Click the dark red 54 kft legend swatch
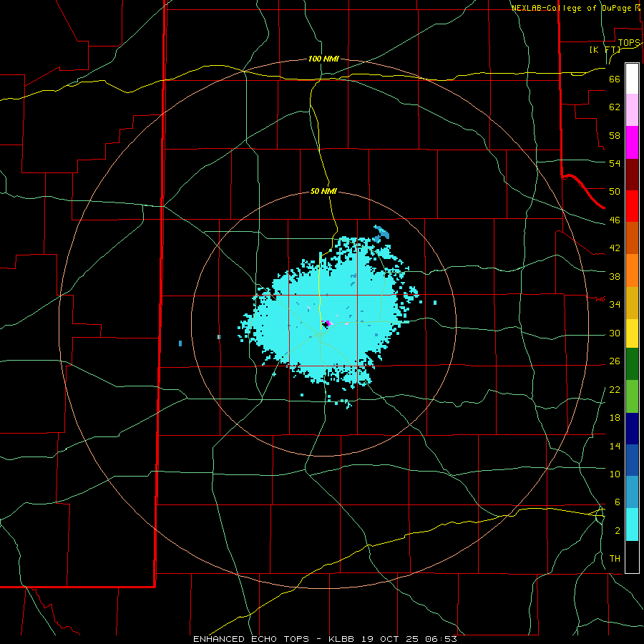The image size is (644, 644). [632, 175]
